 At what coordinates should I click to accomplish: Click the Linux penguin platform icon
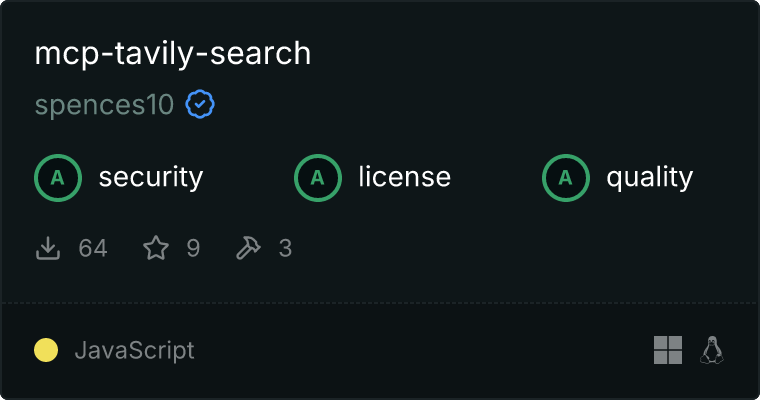pyautogui.click(x=712, y=350)
